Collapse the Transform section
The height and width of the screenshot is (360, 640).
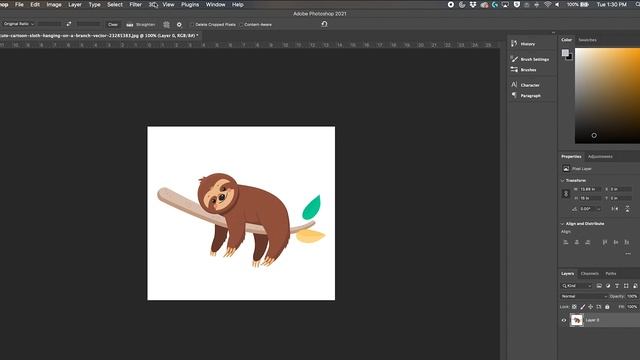tap(562, 180)
